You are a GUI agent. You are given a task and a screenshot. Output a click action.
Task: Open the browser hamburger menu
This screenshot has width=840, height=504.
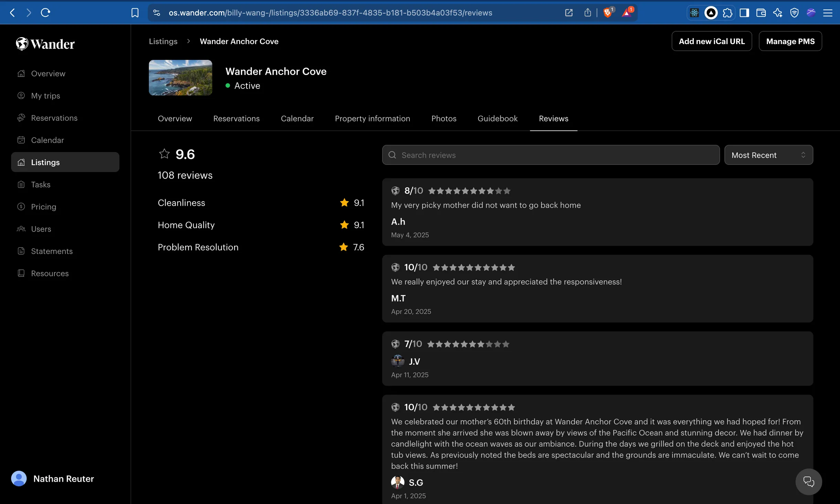click(x=828, y=13)
